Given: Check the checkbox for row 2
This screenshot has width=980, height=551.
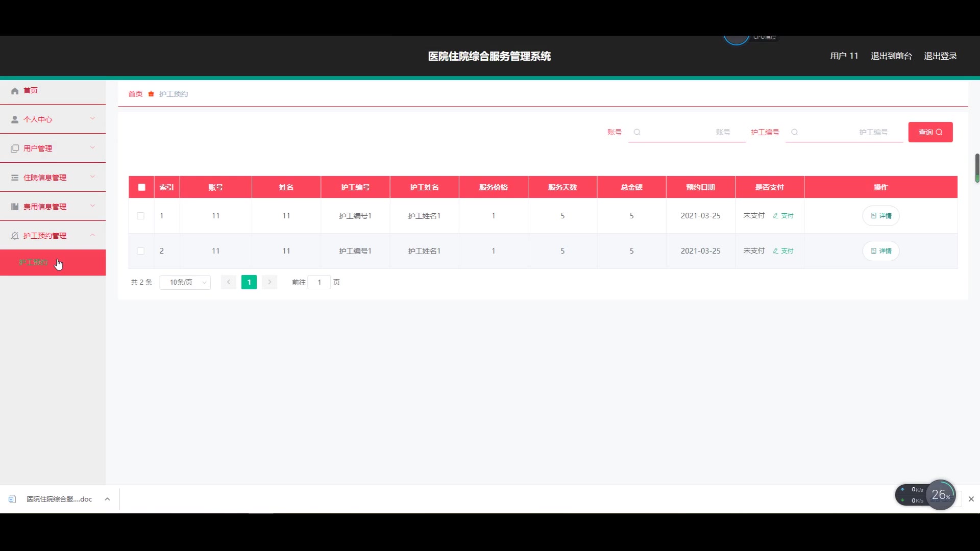Looking at the screenshot, I should click(x=141, y=251).
